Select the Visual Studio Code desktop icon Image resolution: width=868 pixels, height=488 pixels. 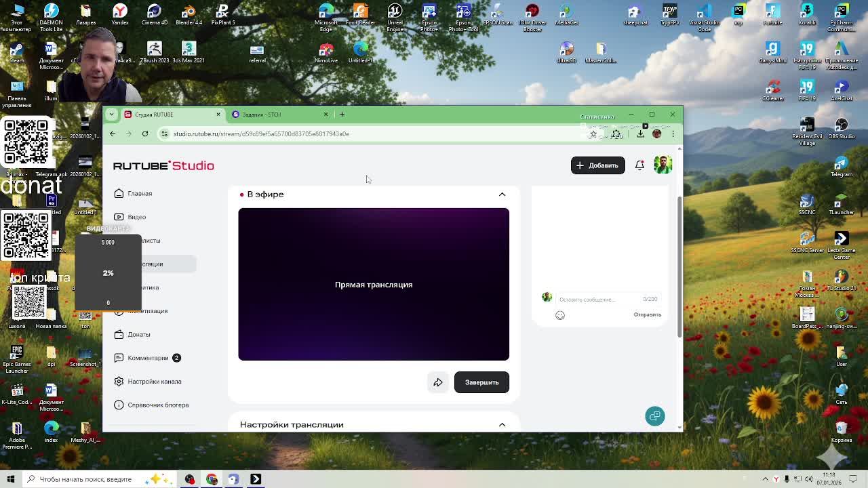coord(704,16)
